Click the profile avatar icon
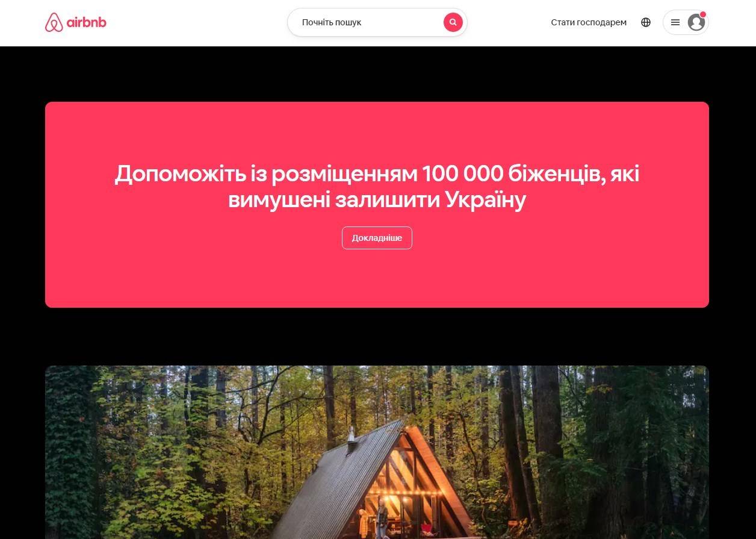 [696, 23]
